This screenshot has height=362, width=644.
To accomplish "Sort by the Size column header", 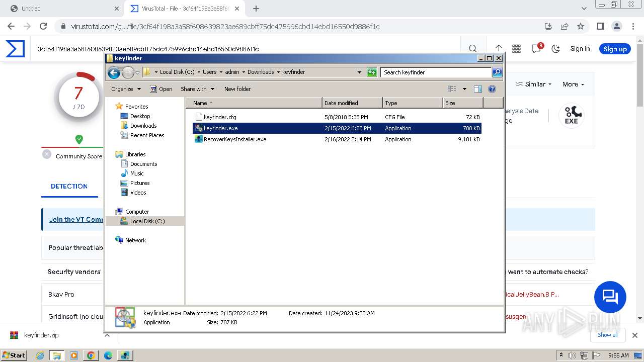I will (463, 103).
